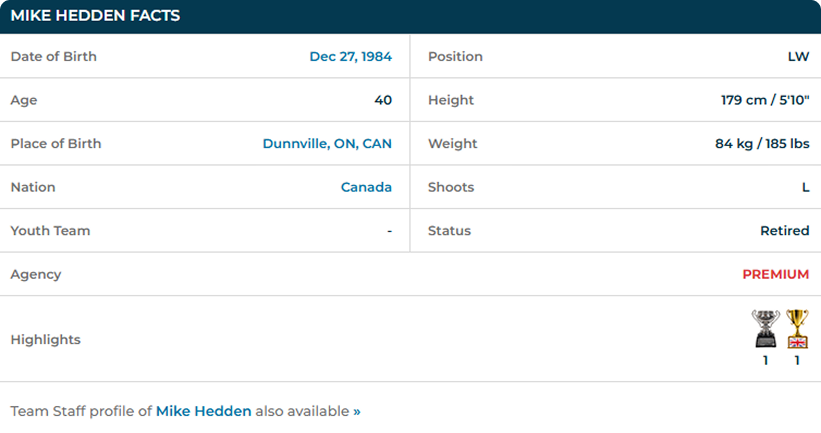
Task: Click the MIKE HEDDEN FACTS header
Action: pos(95,16)
